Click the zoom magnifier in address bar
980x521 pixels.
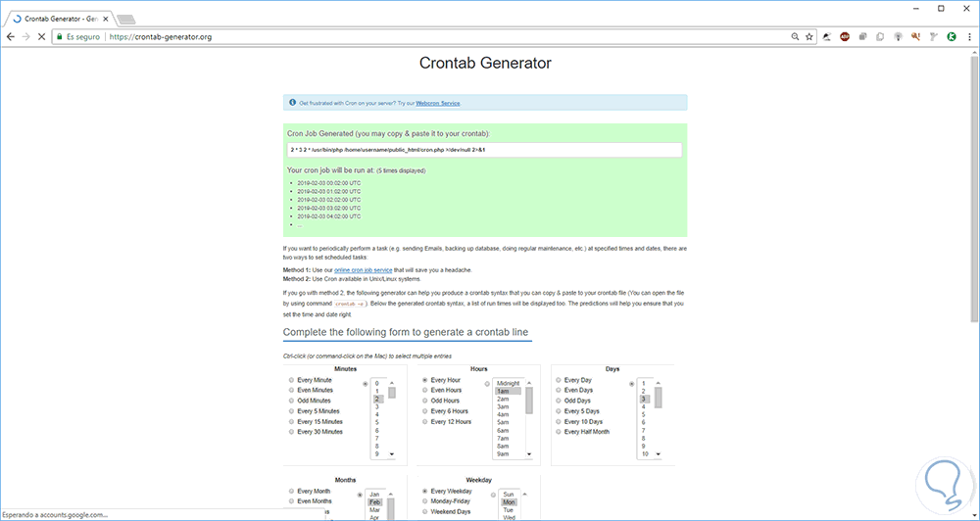(x=795, y=37)
